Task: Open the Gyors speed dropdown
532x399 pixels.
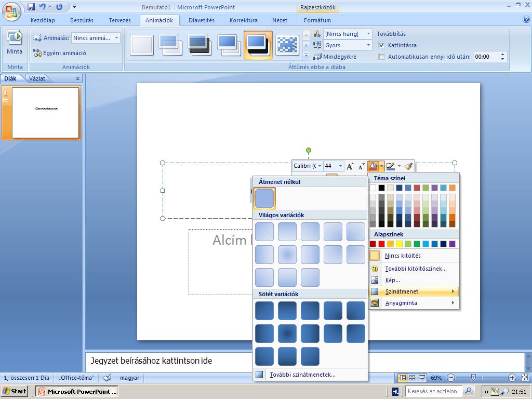Action: click(x=368, y=45)
